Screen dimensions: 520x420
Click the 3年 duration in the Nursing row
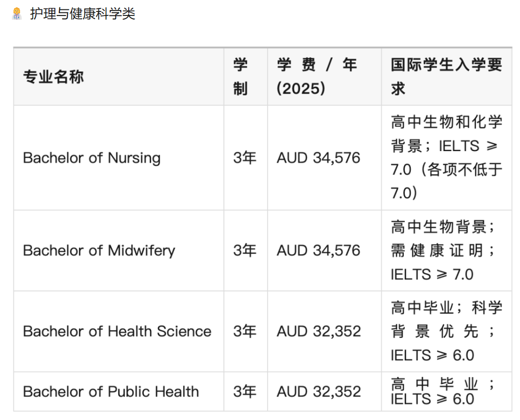(245, 158)
